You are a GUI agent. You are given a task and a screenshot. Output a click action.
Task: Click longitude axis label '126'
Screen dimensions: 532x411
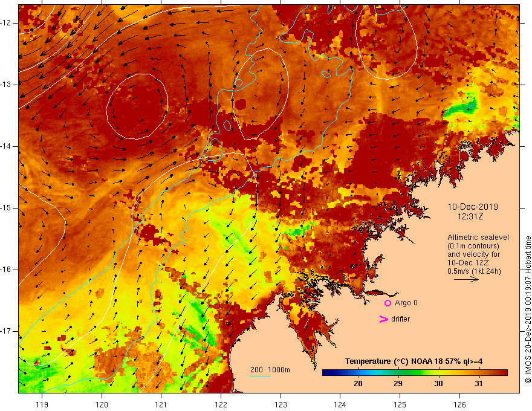[459, 404]
